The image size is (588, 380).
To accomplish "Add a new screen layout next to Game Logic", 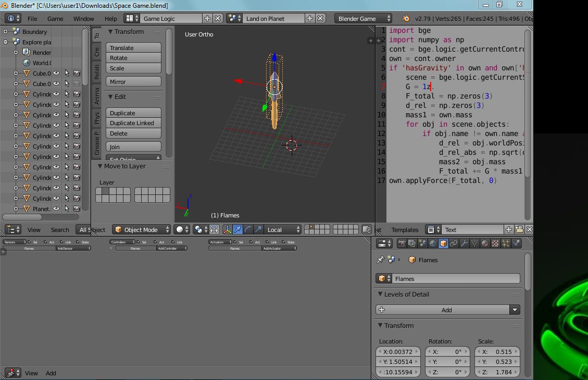I will point(207,18).
